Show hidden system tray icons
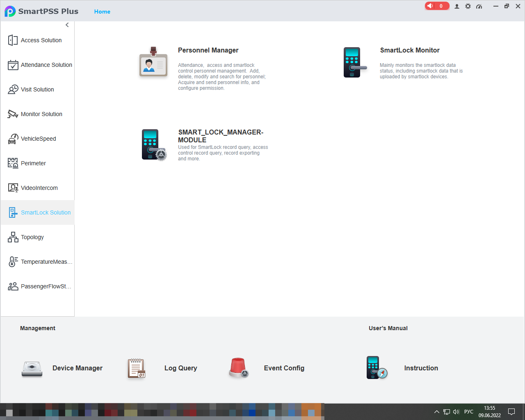The width and height of the screenshot is (525, 420). click(x=437, y=412)
